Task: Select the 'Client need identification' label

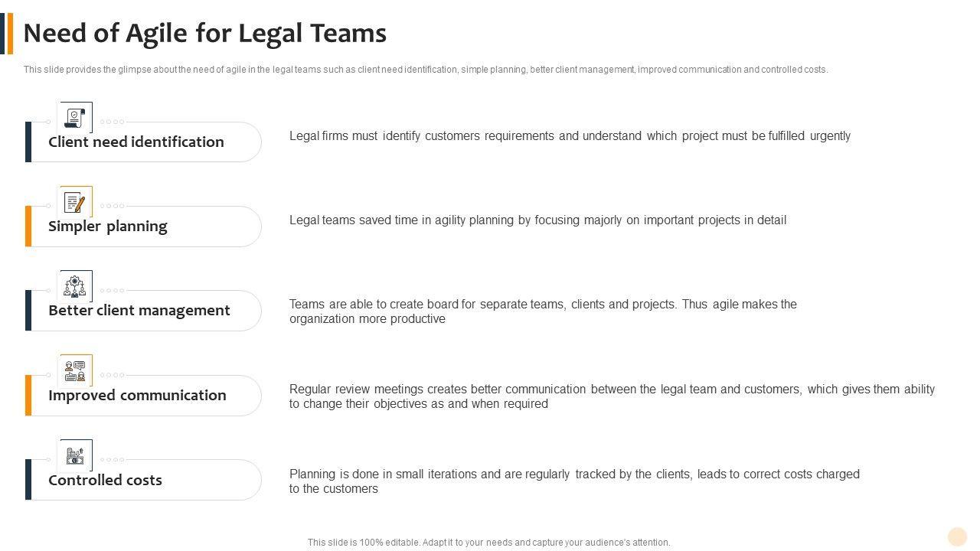Action: [136, 142]
